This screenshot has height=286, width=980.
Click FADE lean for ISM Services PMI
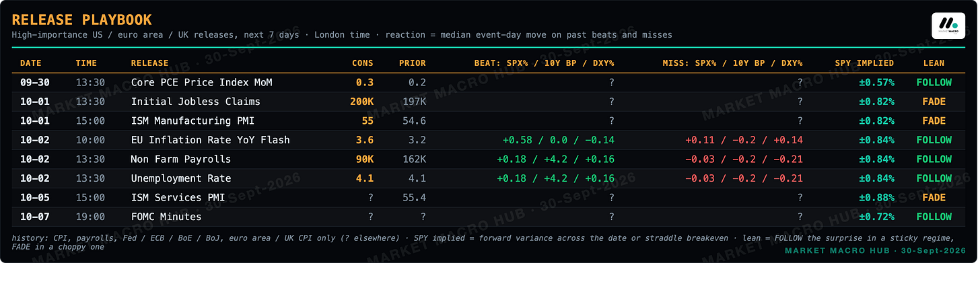tap(934, 198)
